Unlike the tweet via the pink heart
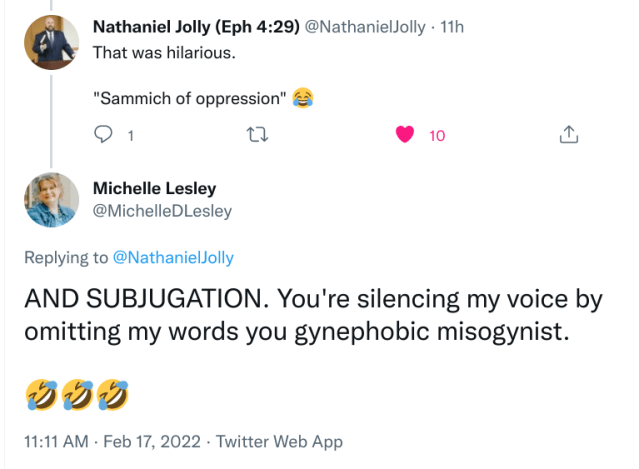This screenshot has height=469, width=639. 405,136
